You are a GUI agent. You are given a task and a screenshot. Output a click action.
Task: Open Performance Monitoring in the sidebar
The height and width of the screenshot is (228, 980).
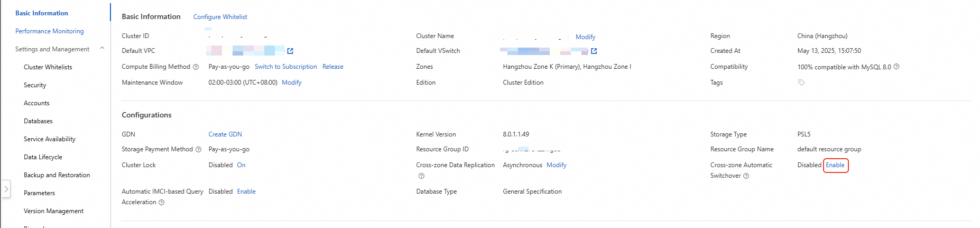(49, 31)
